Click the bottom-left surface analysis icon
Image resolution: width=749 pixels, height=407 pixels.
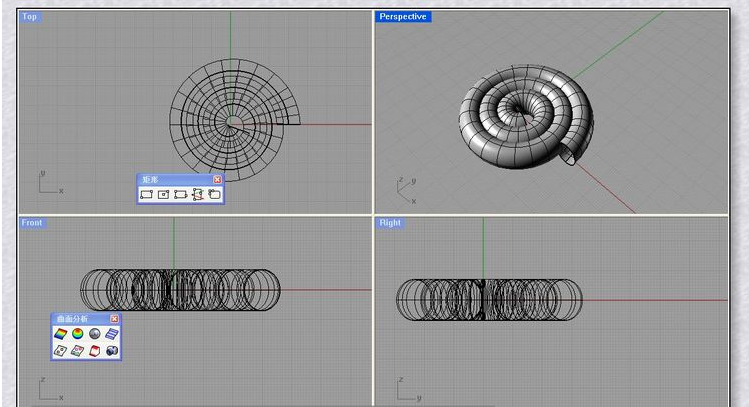point(61,350)
